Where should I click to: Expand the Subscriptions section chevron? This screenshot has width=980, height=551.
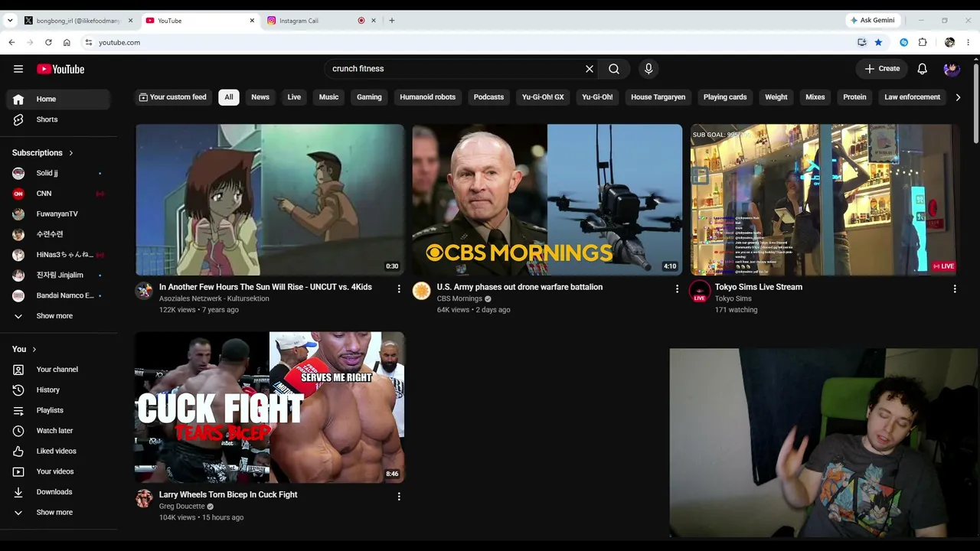pyautogui.click(x=71, y=153)
